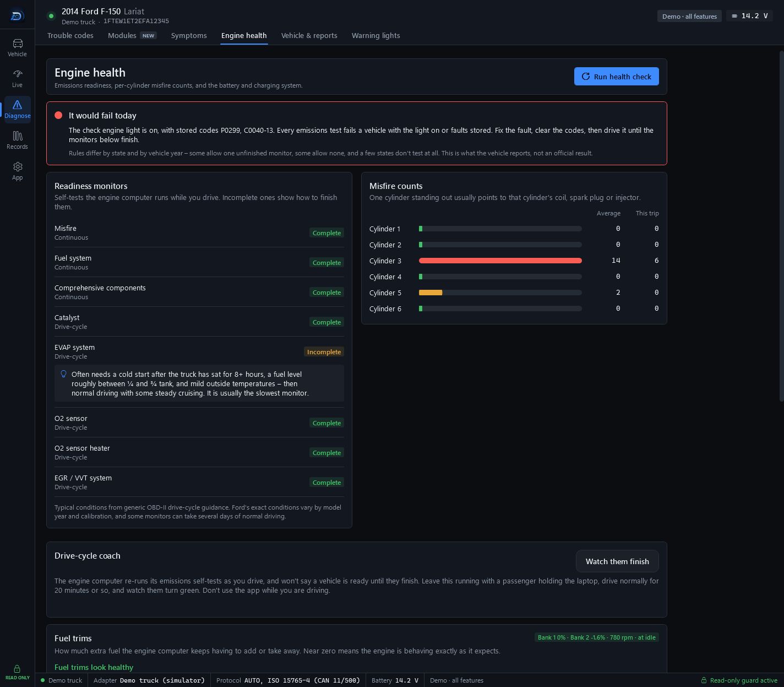The height and width of the screenshot is (687, 784).
Task: Click the Battery 14.2 V status bar entry
Action: (x=395, y=680)
